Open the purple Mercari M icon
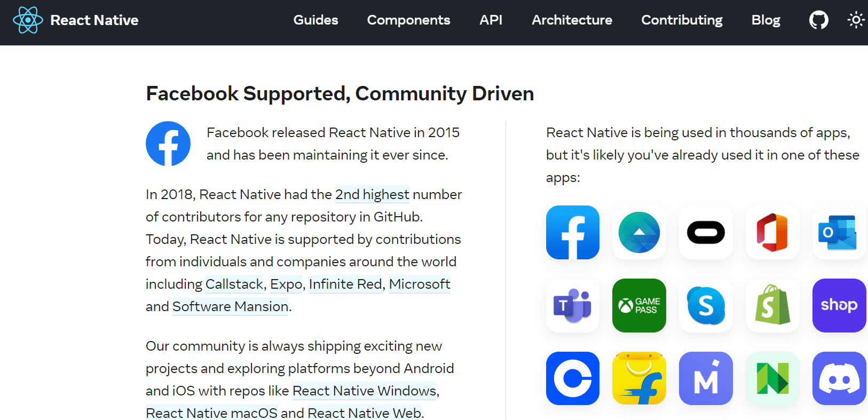Image resolution: width=868 pixels, height=420 pixels. coord(706,378)
